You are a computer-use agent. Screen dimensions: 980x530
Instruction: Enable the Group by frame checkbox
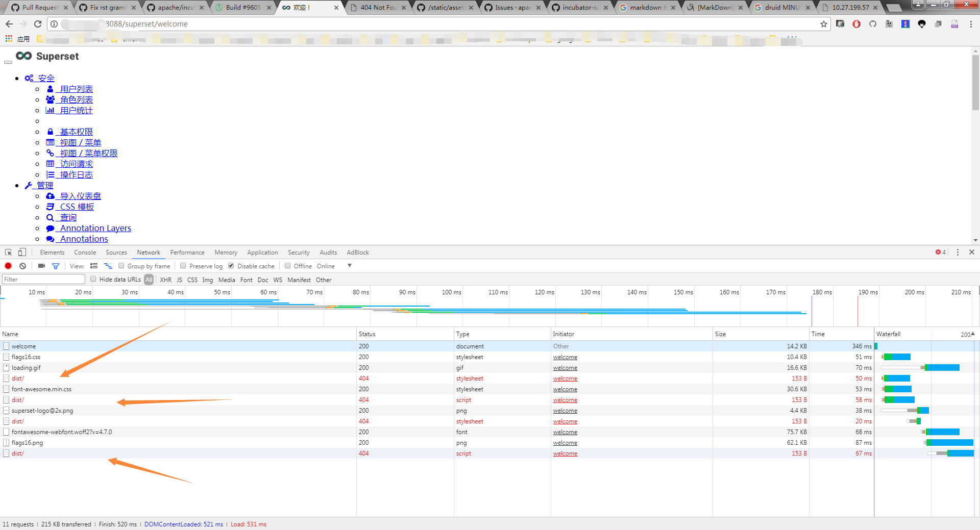point(121,266)
